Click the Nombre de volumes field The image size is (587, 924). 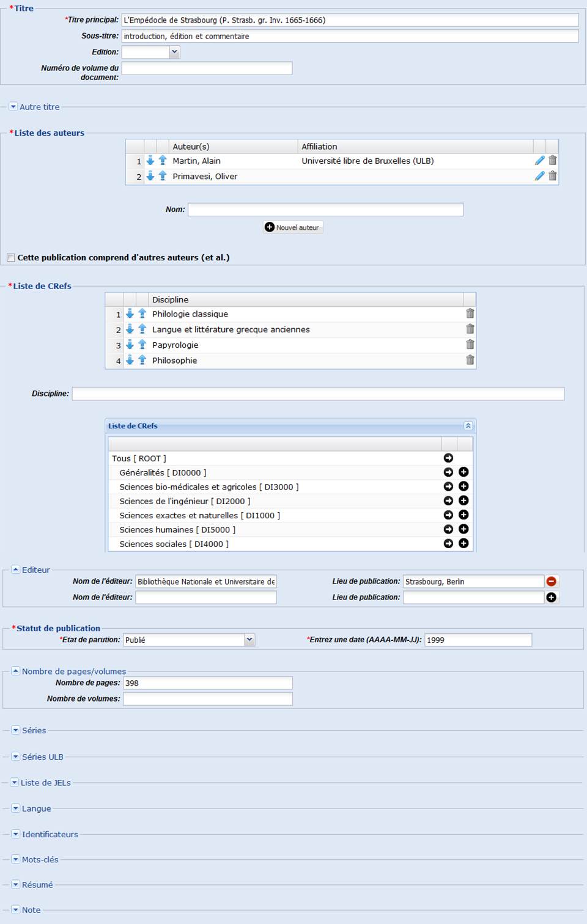click(x=208, y=698)
